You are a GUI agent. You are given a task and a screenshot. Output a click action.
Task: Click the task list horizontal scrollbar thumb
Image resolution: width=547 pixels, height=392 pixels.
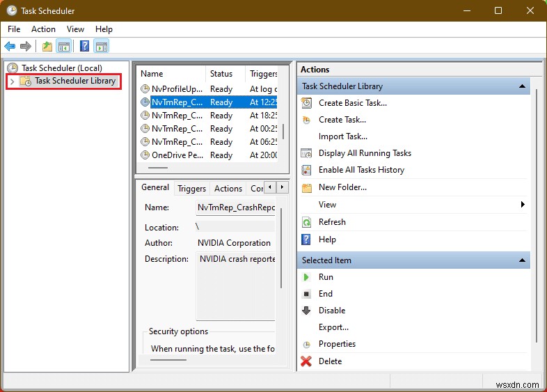point(158,168)
